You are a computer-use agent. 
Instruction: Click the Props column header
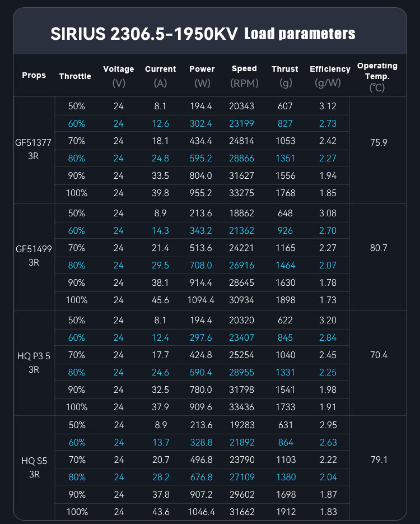[x=34, y=75]
